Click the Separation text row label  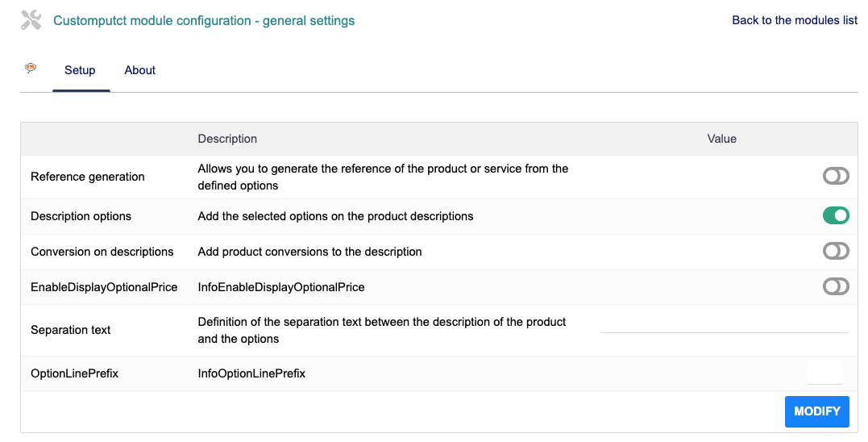pos(71,330)
